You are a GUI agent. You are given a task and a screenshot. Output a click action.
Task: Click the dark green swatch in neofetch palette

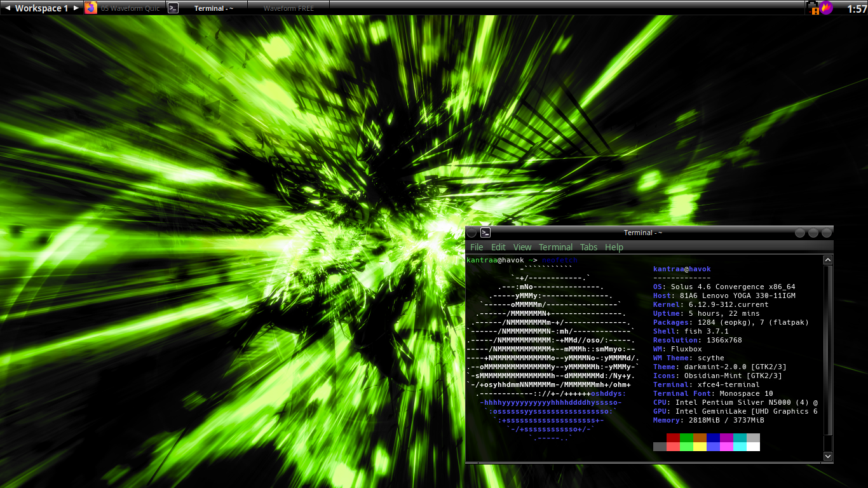pos(686,438)
